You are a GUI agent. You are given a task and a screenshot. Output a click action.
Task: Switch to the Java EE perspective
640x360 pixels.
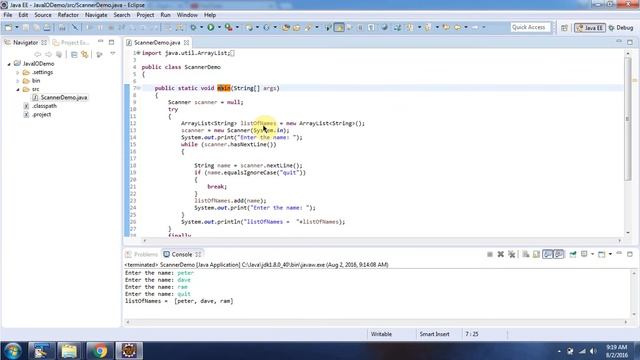590,28
